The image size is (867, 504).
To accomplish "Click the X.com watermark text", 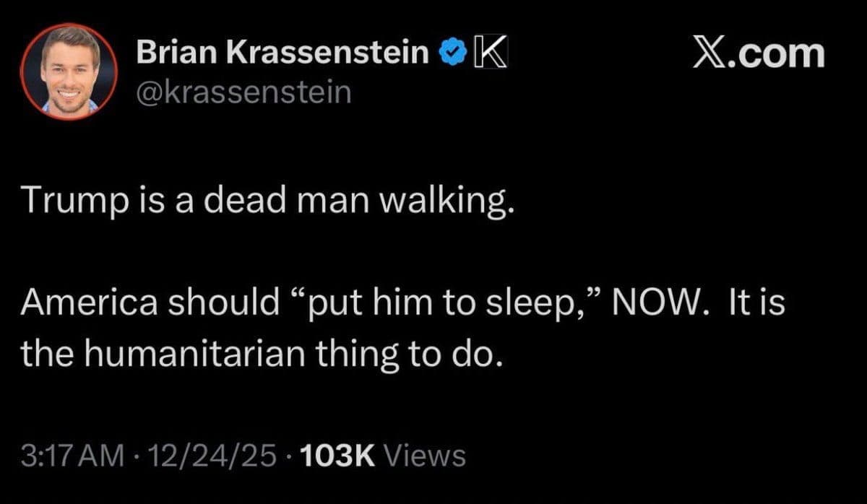I will [x=758, y=55].
